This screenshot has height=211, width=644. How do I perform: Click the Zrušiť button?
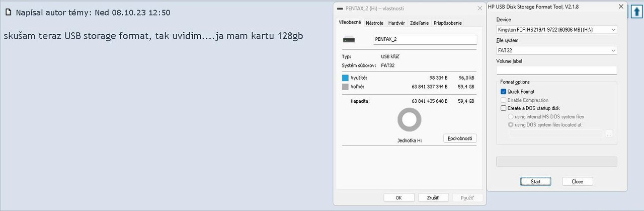[x=433, y=198]
